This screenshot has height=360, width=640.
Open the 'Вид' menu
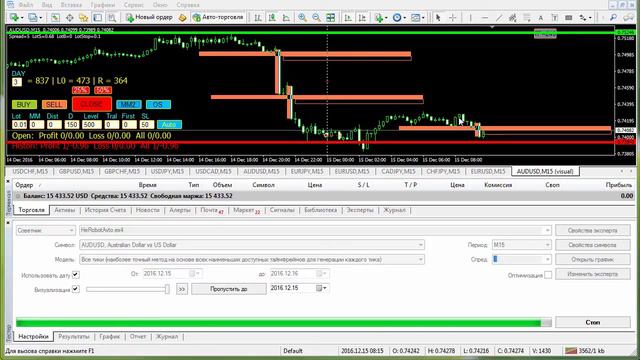pos(47,5)
